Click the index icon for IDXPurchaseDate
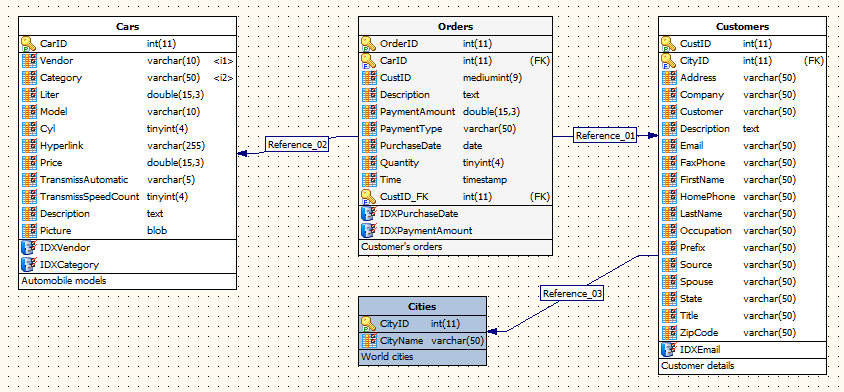The width and height of the screenshot is (844, 392). pyautogui.click(x=368, y=214)
